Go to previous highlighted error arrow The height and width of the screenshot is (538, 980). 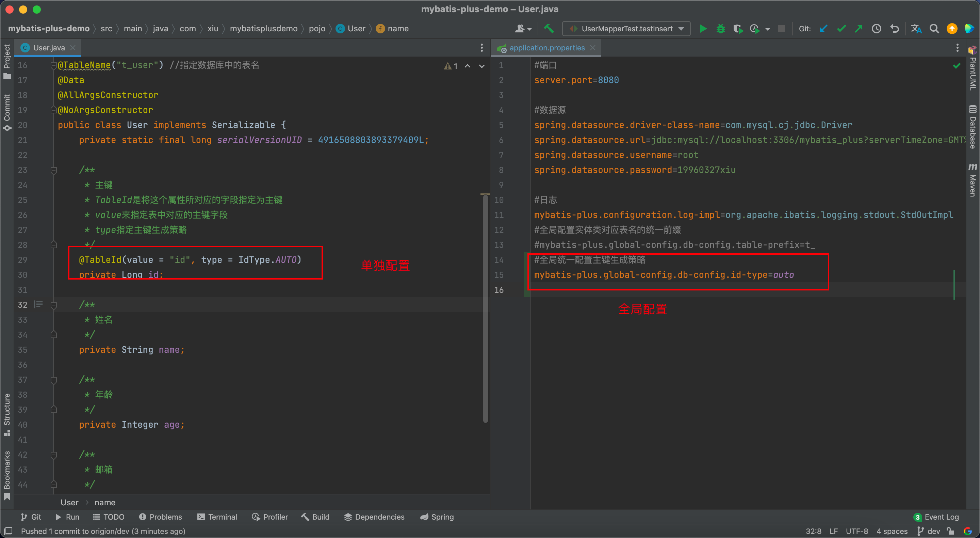[x=468, y=66]
